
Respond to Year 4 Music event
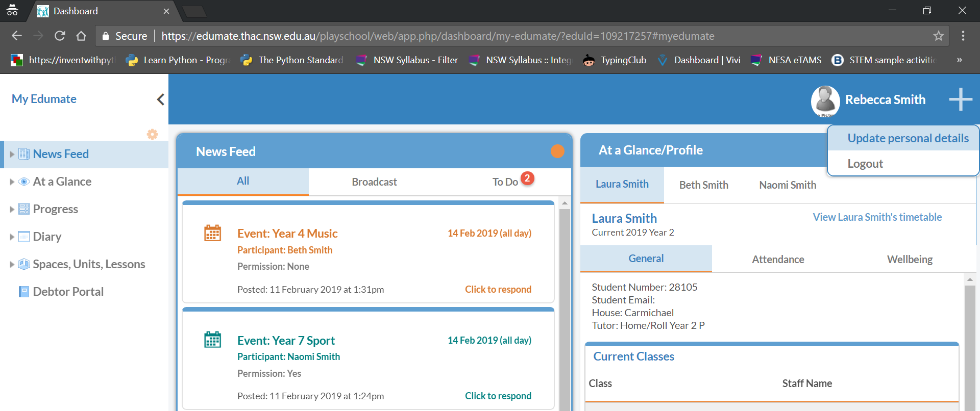point(498,289)
